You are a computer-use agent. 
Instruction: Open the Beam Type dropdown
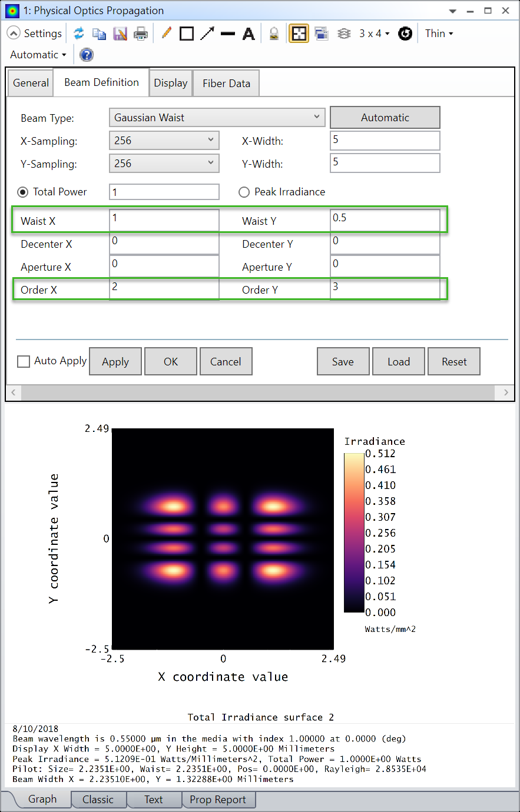[x=217, y=118]
